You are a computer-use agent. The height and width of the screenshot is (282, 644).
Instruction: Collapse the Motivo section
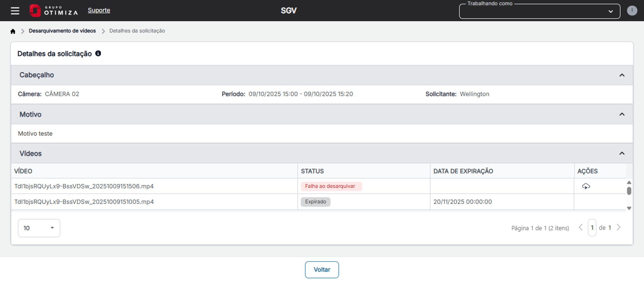click(622, 114)
